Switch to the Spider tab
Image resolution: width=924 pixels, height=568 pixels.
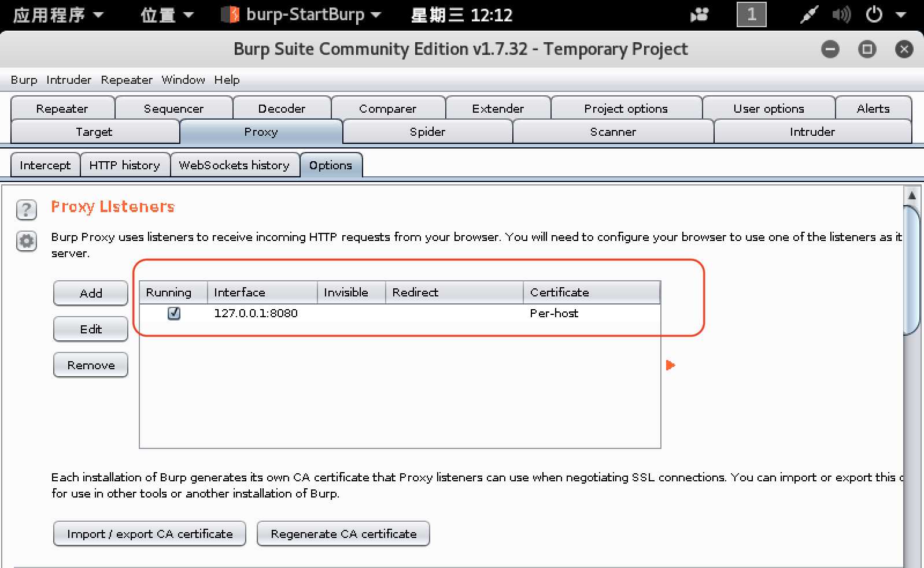click(x=428, y=132)
